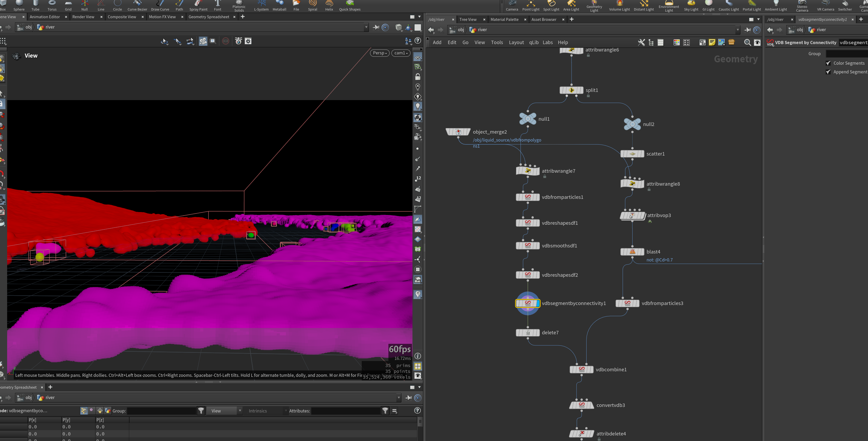Toggle the Append Segment checkbox
The width and height of the screenshot is (868, 441).
pyautogui.click(x=828, y=72)
